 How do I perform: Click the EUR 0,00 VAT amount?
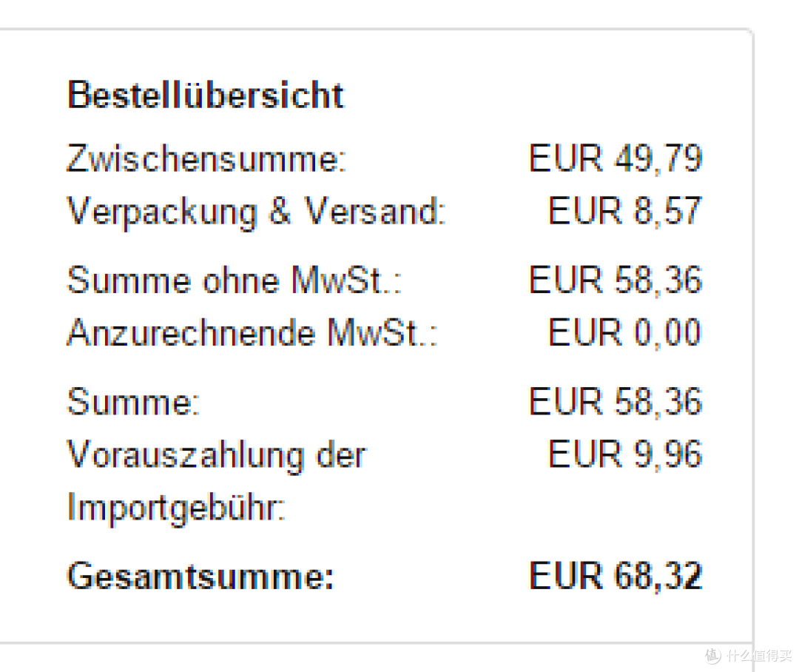pos(625,332)
